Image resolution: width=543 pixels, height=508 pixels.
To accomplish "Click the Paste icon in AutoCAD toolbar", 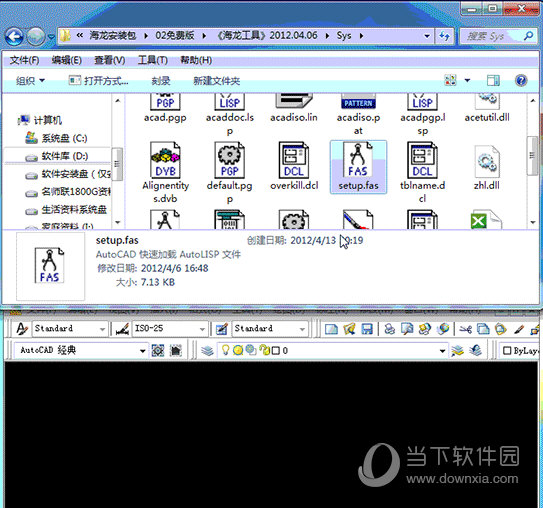I will click(501, 329).
